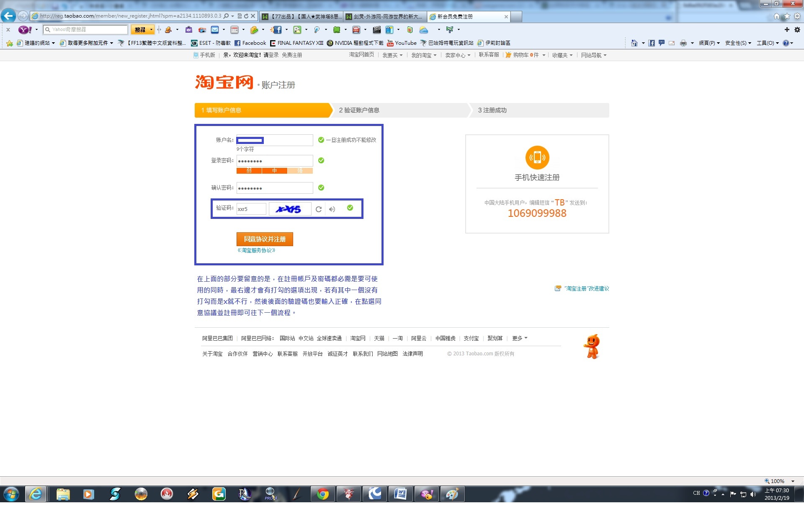
Task: Click the printer icon in command bar
Action: point(683,43)
